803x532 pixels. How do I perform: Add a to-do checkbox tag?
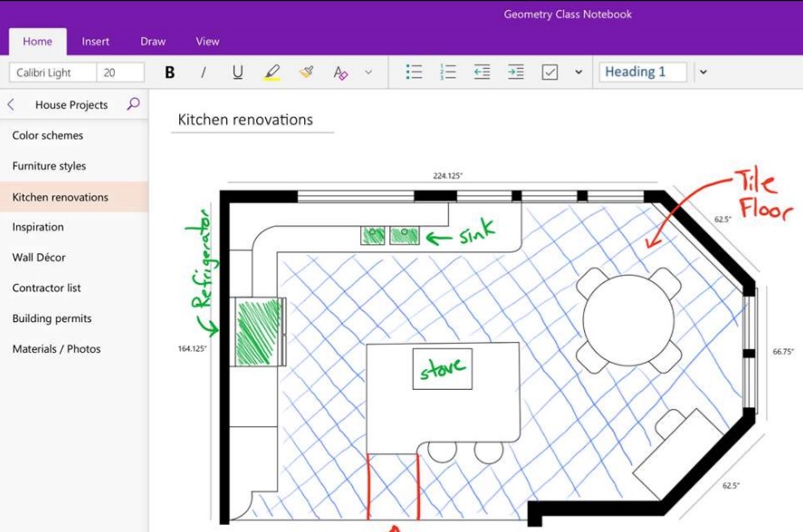[550, 71]
